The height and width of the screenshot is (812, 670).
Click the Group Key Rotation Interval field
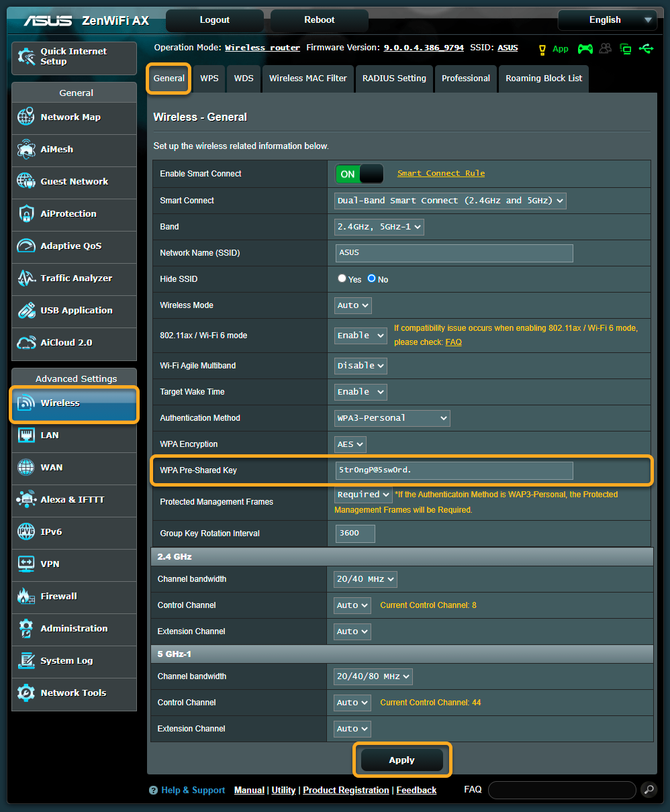(355, 534)
